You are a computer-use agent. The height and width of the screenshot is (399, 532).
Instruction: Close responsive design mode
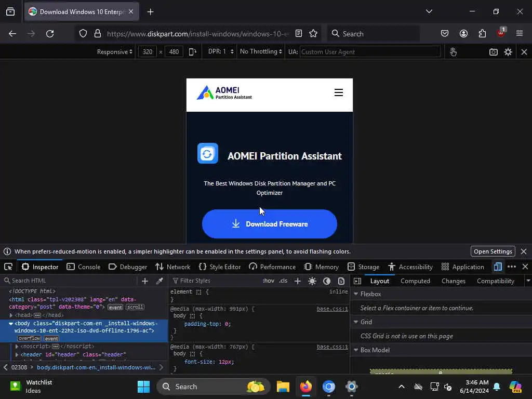click(x=524, y=52)
